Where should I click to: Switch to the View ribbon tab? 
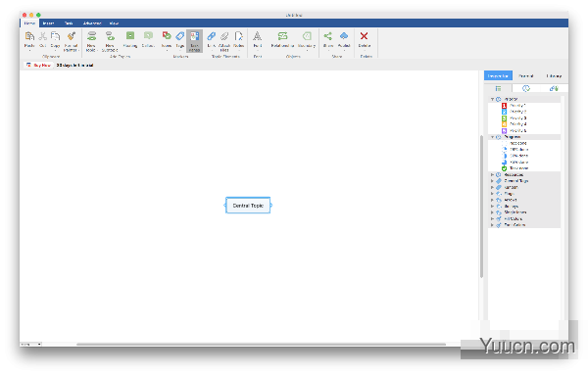tap(114, 23)
